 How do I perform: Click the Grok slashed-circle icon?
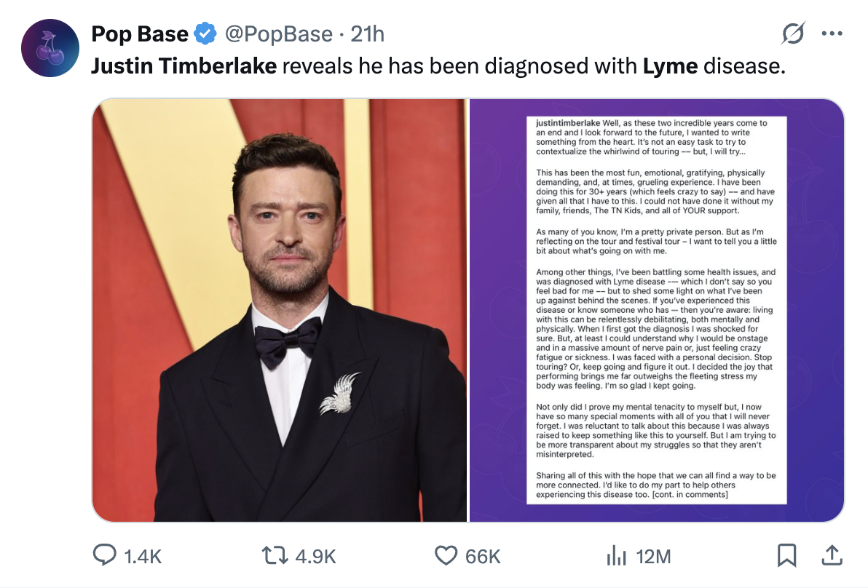coord(794,33)
